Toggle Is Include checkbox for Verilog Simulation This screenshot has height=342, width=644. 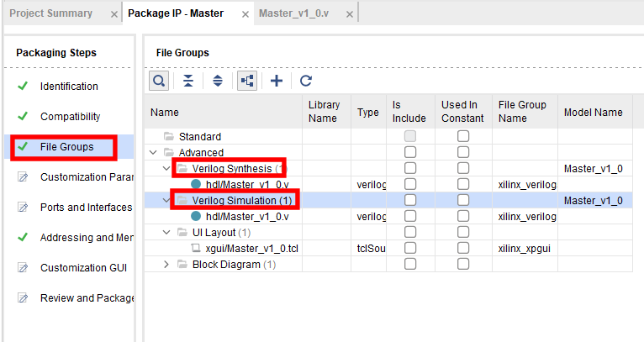tap(410, 200)
